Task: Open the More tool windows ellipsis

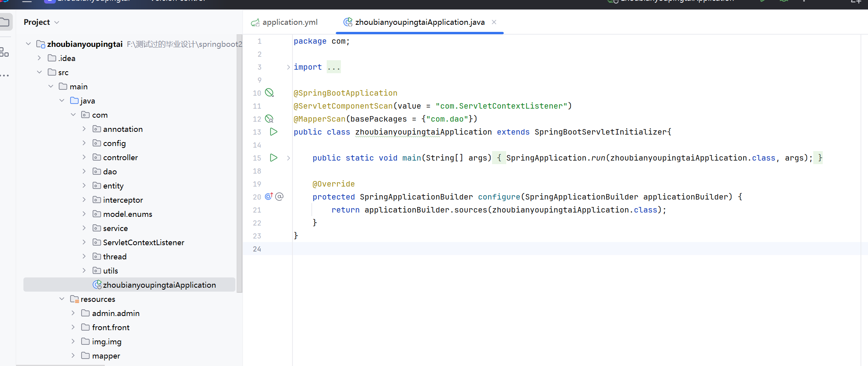Action: click(4, 75)
